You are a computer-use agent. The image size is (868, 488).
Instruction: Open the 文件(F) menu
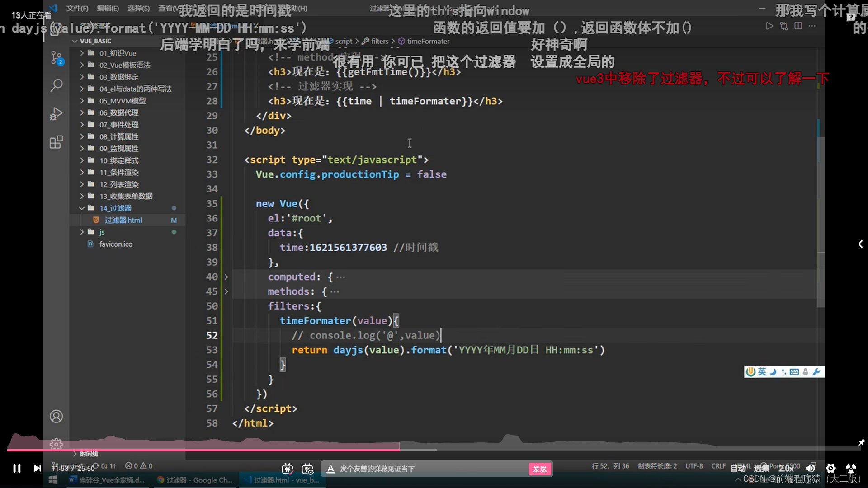[77, 8]
